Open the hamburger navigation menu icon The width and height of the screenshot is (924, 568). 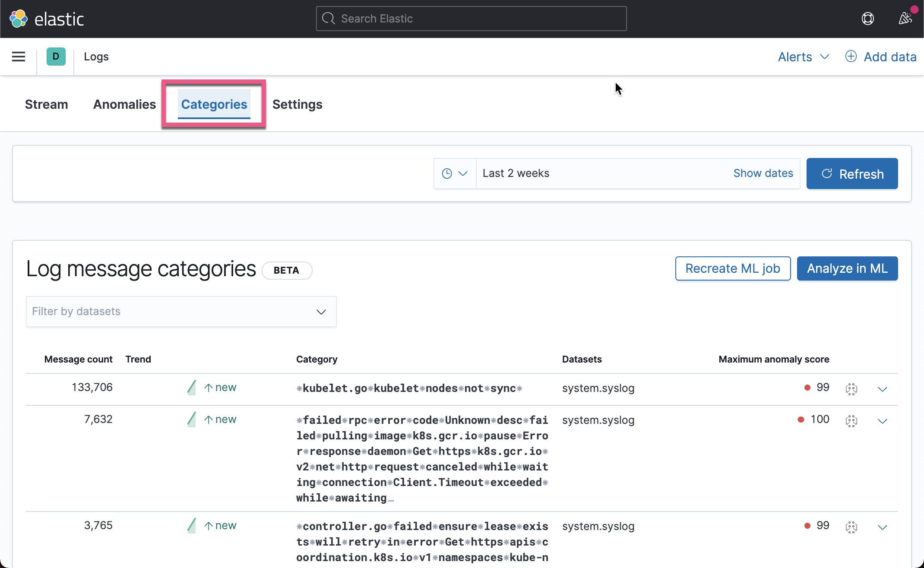coord(19,57)
